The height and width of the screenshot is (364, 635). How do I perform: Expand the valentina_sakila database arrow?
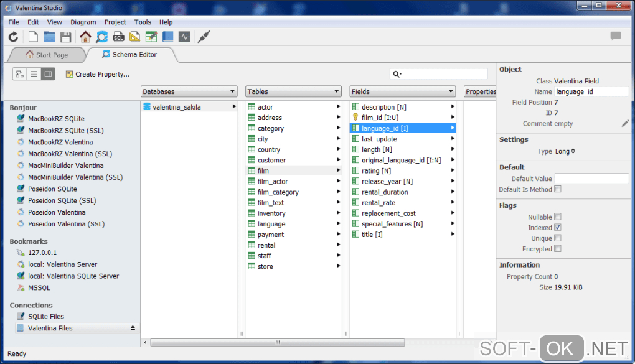pyautogui.click(x=234, y=106)
